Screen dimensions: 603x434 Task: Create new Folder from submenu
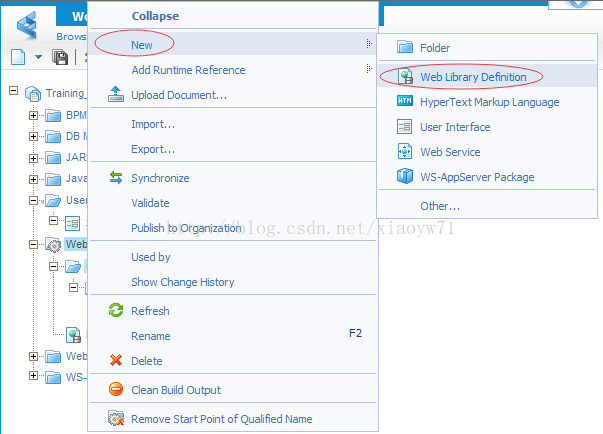(435, 48)
